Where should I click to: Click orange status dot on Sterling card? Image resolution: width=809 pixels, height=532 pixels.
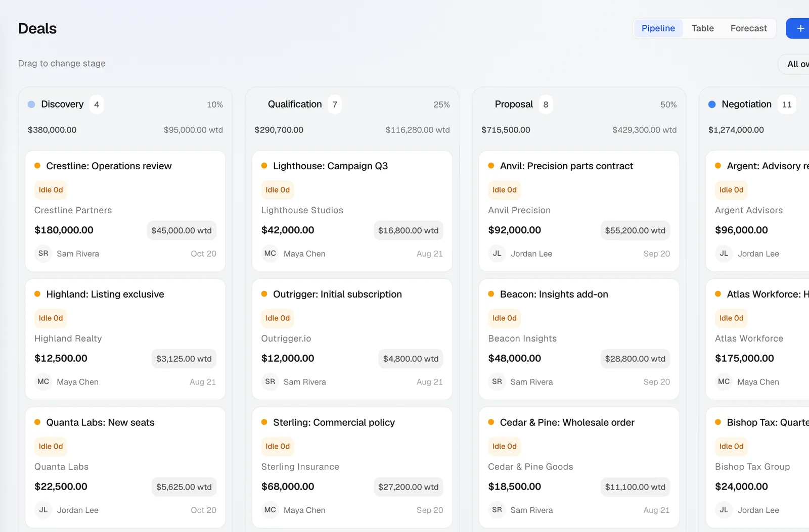click(x=264, y=422)
